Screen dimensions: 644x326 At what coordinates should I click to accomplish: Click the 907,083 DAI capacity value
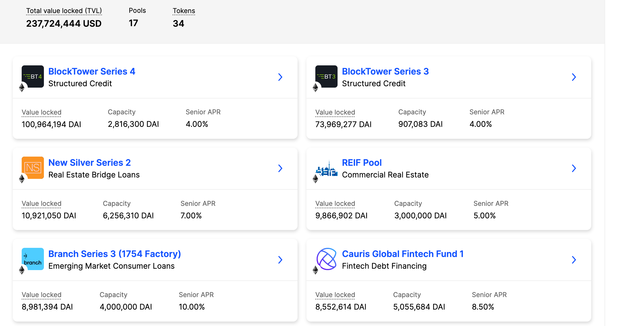420,124
